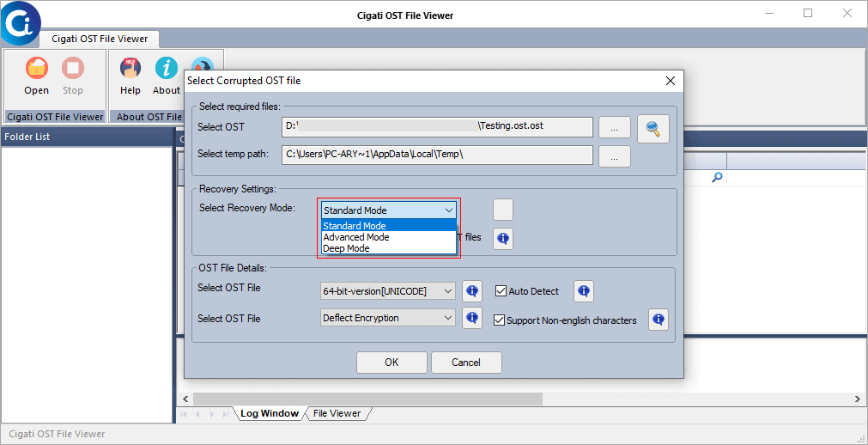Image resolution: width=868 pixels, height=445 pixels.
Task: Click next-page arrow near Log Window tab
Action: 211,414
